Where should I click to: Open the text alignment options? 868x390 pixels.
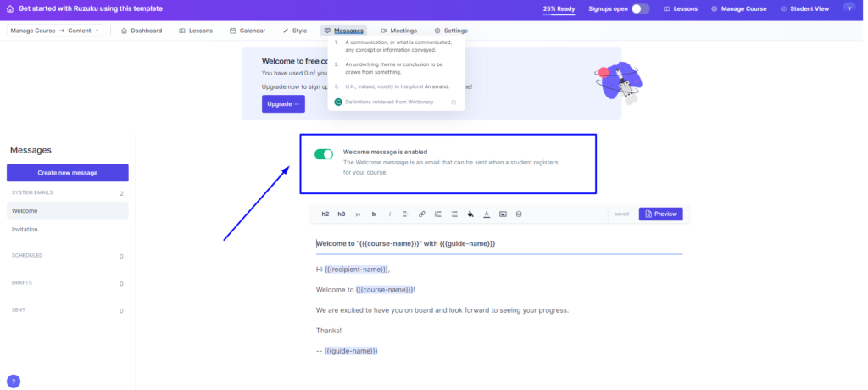click(x=406, y=214)
